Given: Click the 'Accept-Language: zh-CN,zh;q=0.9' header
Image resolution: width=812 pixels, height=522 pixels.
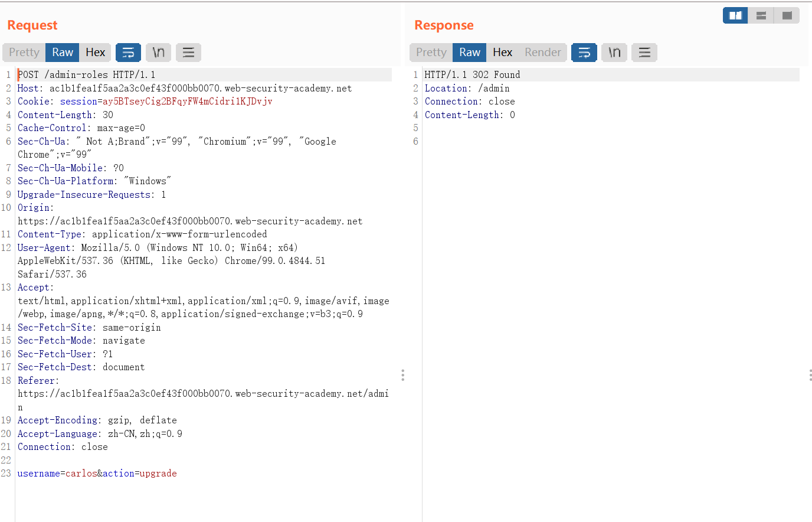Looking at the screenshot, I should click(x=100, y=434).
